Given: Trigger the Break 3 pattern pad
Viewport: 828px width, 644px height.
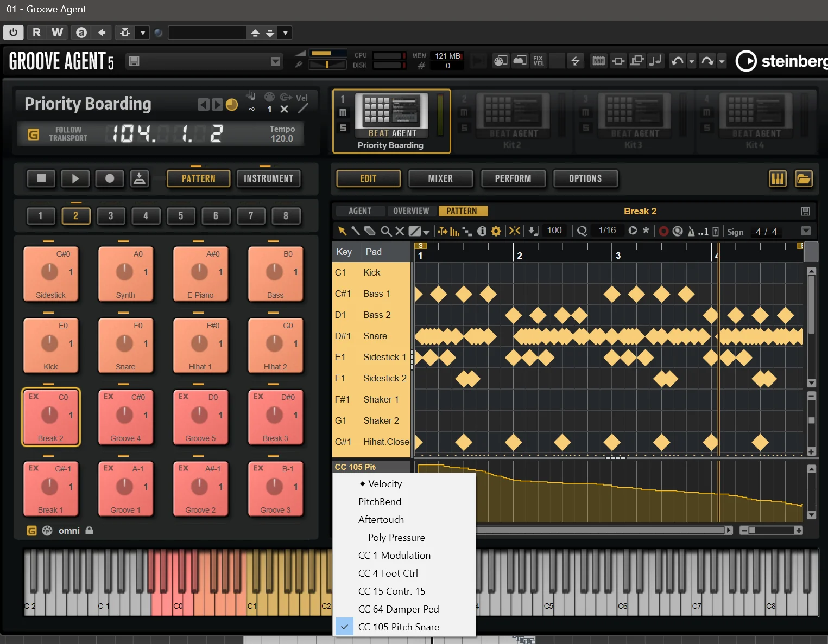Looking at the screenshot, I should point(275,417).
